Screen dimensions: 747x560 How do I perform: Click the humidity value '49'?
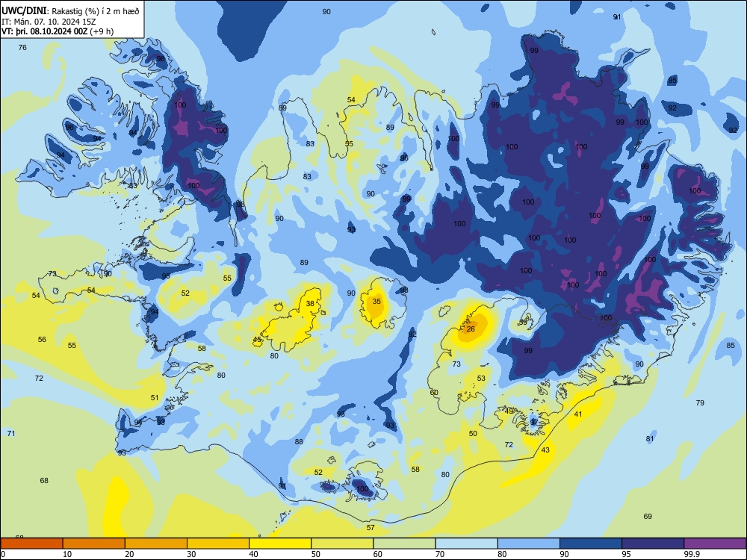(x=509, y=411)
